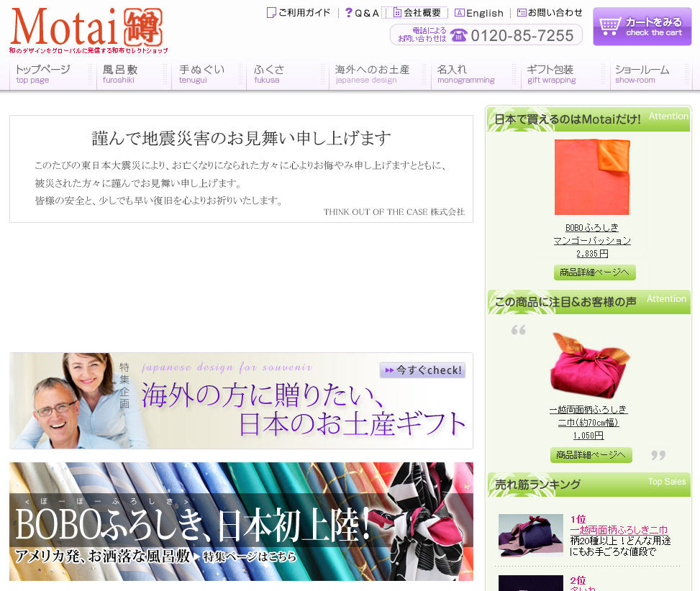
Task: Open the お問い合わせ contact link
Action: coord(550,12)
